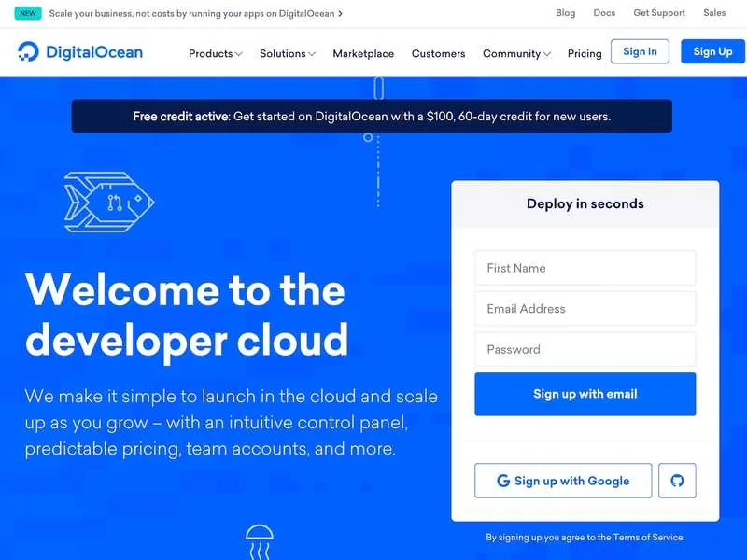The height and width of the screenshot is (560, 747).
Task: Open the Terms of Service link
Action: click(648, 538)
